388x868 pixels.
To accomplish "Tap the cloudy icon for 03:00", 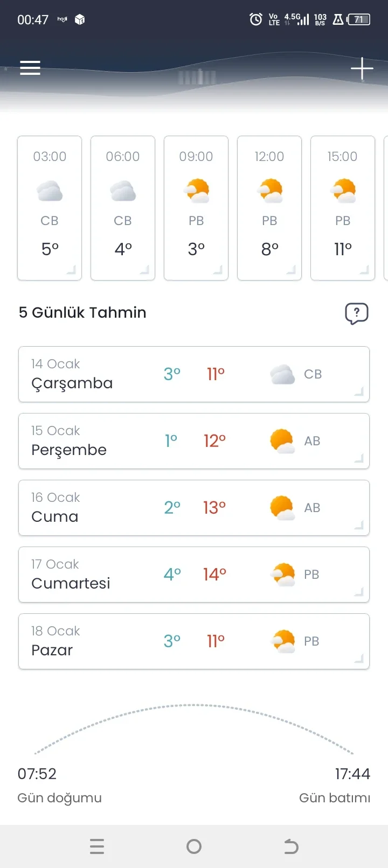I will pos(50,191).
